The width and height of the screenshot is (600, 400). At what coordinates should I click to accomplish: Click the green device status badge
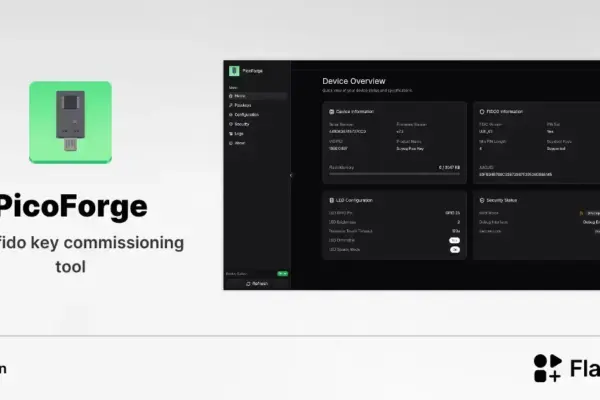[x=282, y=274]
